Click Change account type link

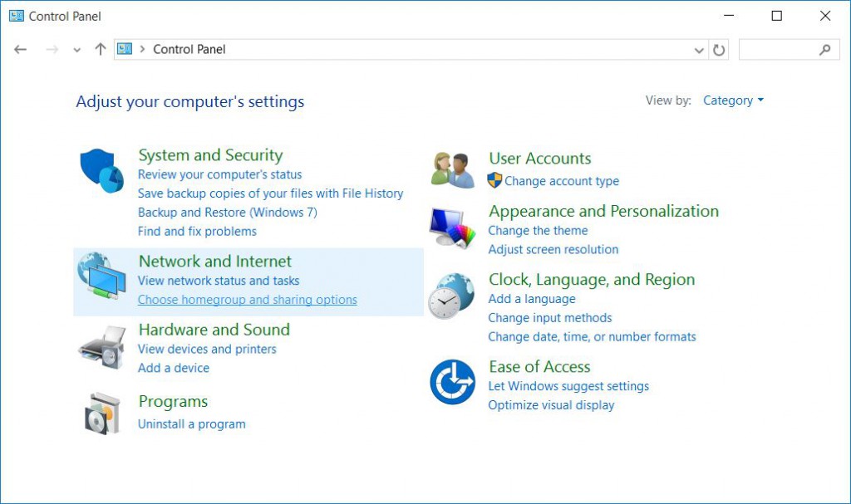click(x=562, y=181)
